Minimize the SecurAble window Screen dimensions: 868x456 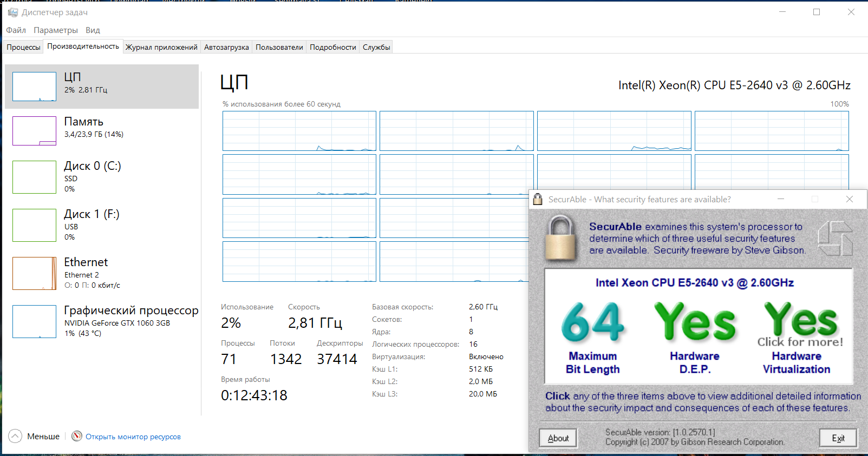click(x=781, y=199)
